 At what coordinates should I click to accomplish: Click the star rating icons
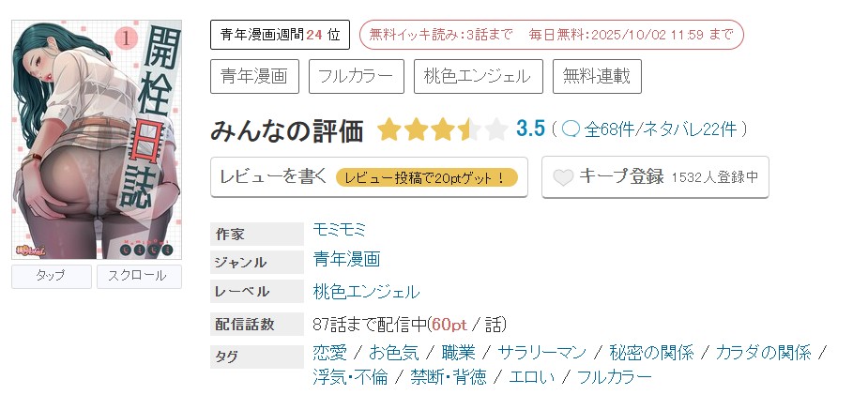tap(442, 129)
